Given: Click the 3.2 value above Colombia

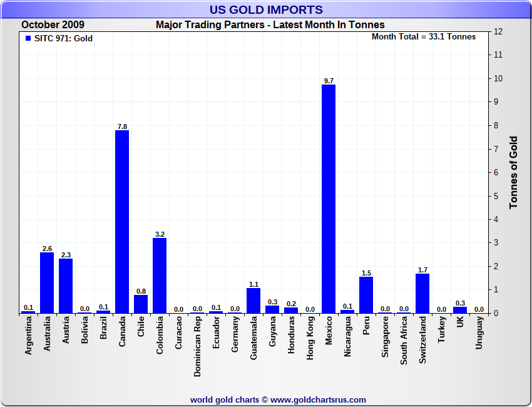Looking at the screenshot, I should (x=160, y=234).
